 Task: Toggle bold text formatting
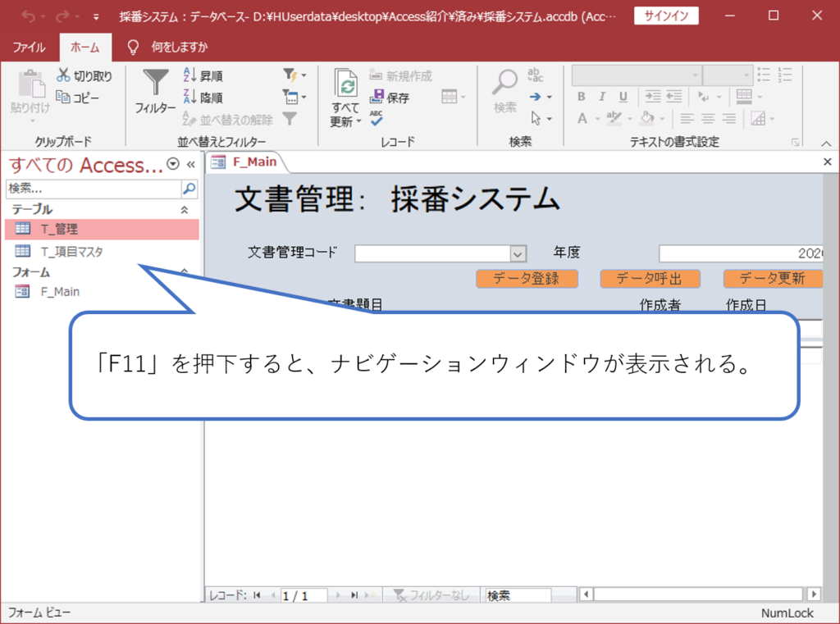582,96
